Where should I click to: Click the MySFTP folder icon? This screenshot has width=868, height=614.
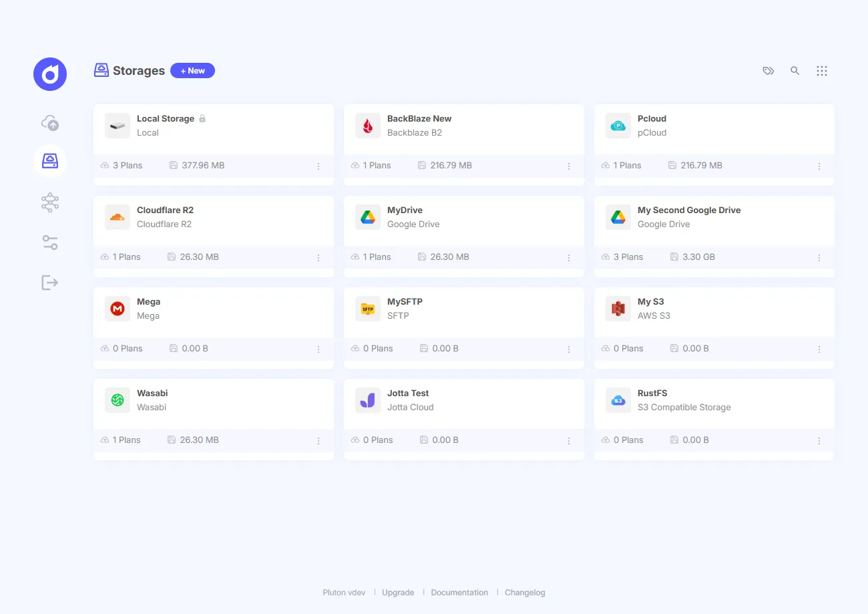point(368,309)
